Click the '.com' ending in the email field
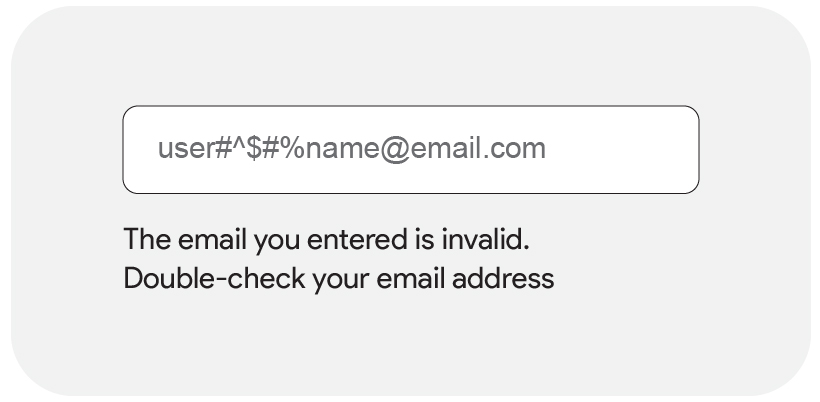The image size is (820, 402). coord(514,150)
